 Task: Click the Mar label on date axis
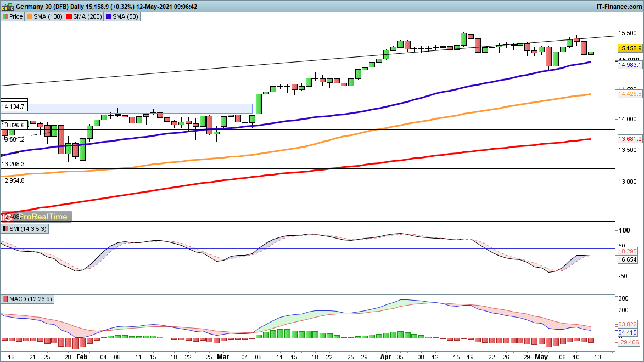[x=222, y=356]
